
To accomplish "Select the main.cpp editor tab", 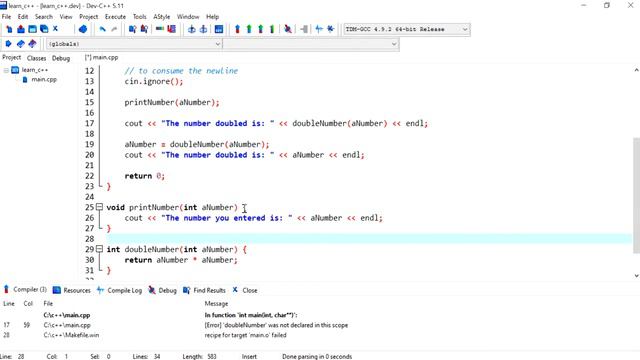I will click(x=102, y=58).
